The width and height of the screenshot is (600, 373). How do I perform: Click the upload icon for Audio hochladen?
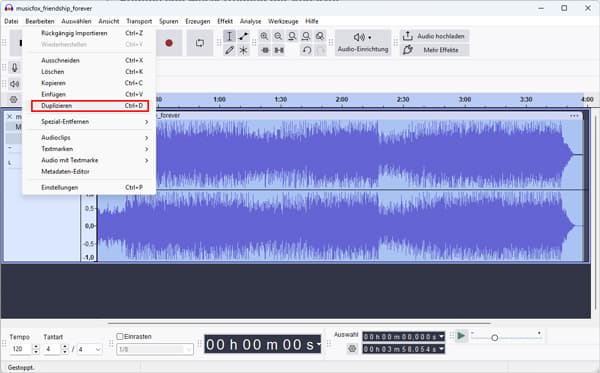pos(408,36)
